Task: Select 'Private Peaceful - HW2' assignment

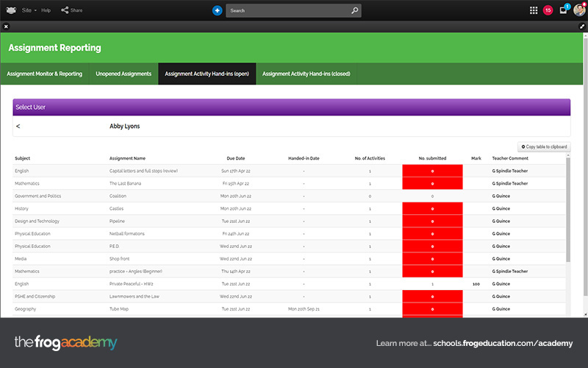Action: click(x=132, y=284)
